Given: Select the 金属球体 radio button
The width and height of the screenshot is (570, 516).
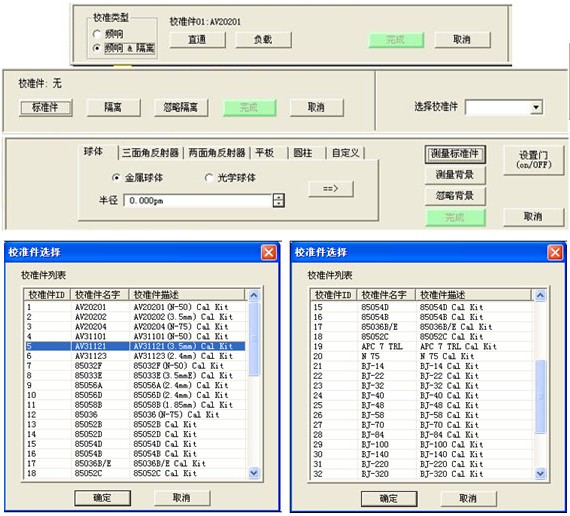Looking at the screenshot, I should tap(116, 177).
